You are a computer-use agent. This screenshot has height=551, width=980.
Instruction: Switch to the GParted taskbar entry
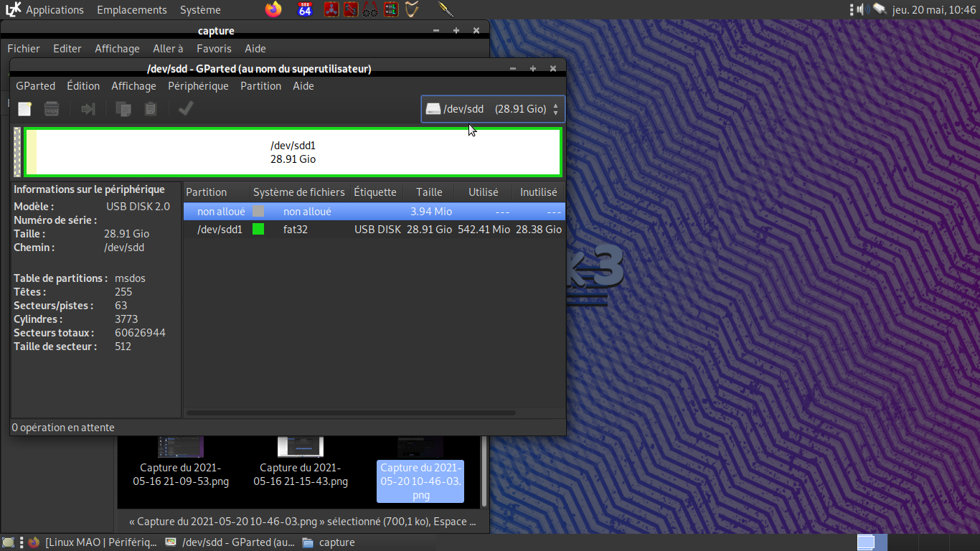pos(230,542)
